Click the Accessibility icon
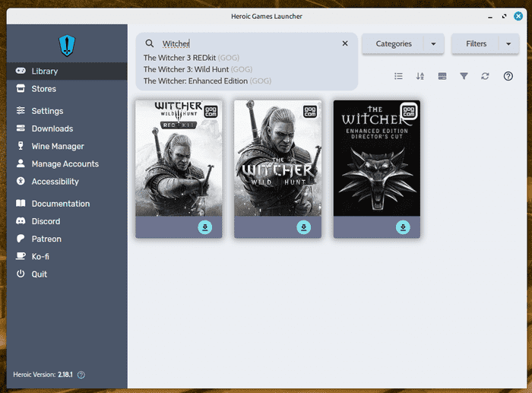 tap(21, 181)
